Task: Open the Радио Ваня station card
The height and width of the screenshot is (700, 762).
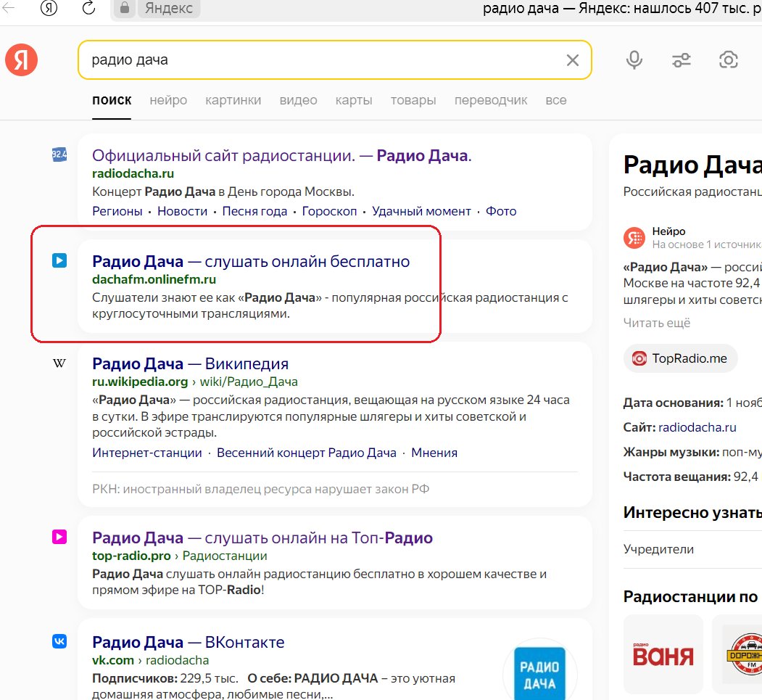Action: (x=663, y=654)
